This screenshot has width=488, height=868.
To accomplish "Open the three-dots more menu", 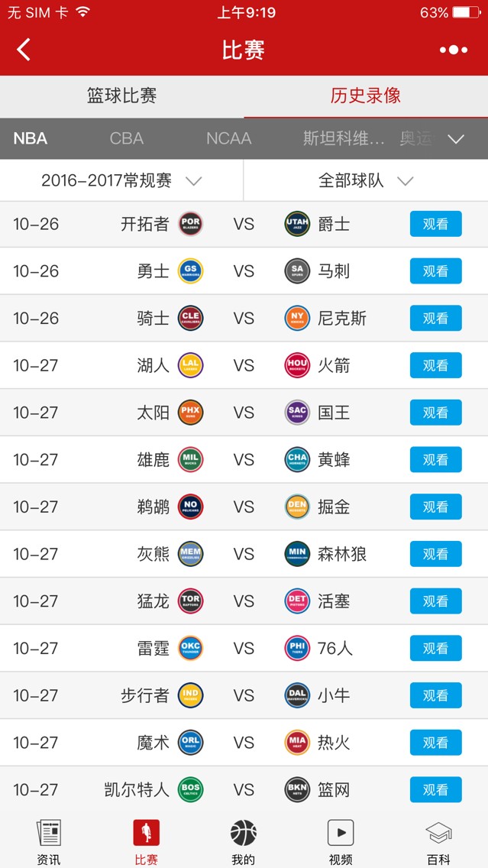I will (x=454, y=50).
